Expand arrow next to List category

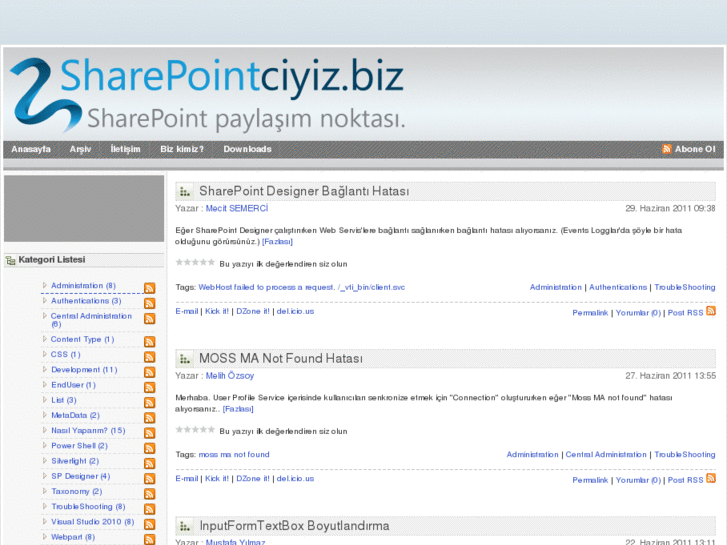point(45,400)
